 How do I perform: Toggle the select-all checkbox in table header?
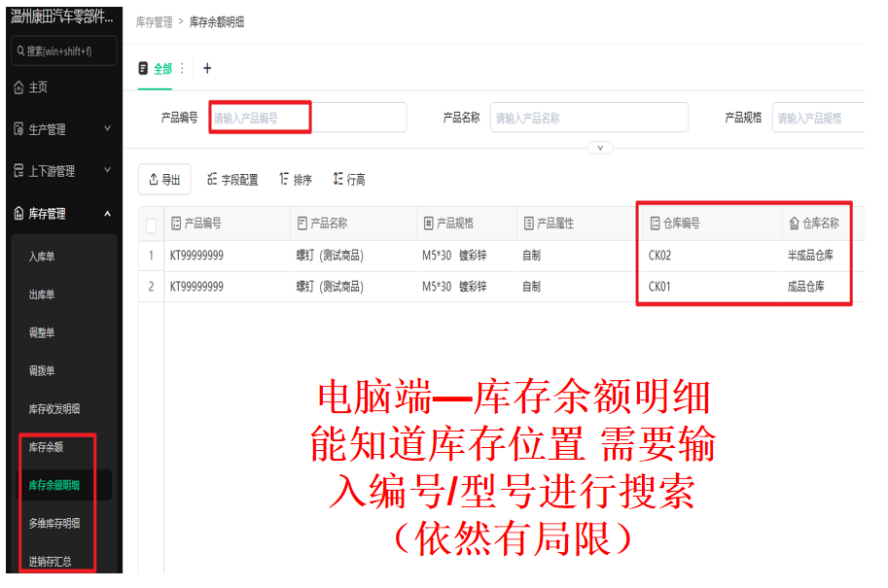[151, 225]
